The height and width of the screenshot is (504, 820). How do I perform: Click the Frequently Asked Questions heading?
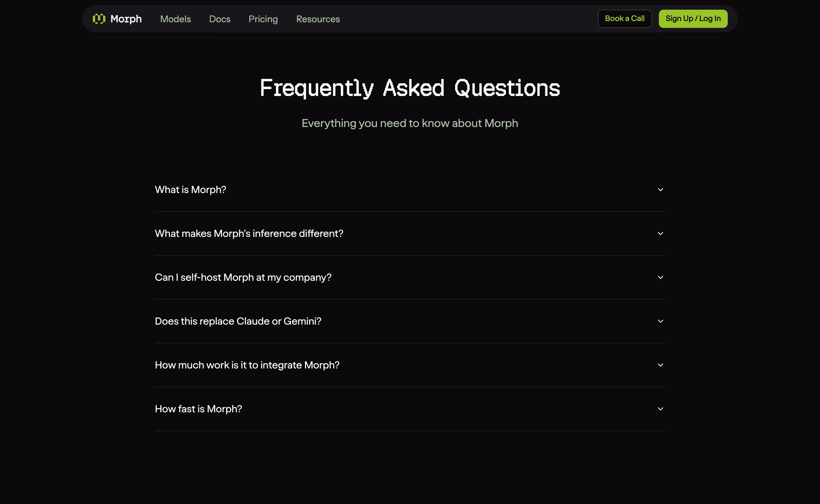410,88
